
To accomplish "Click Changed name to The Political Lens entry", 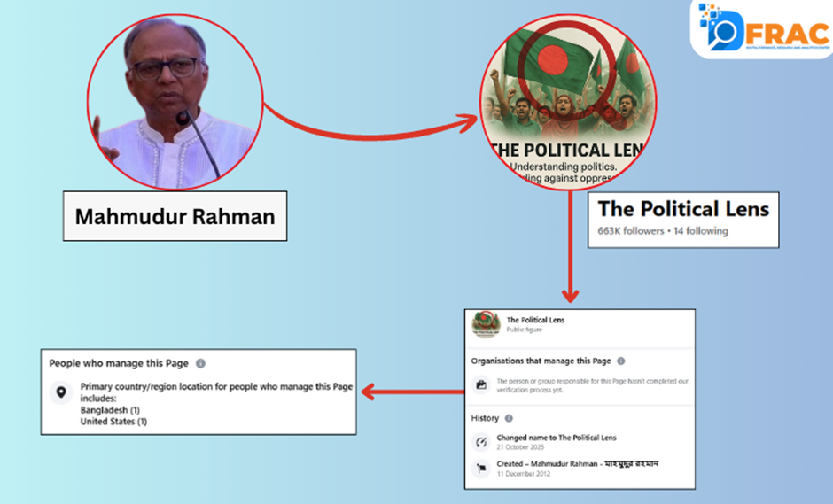I will click(557, 438).
